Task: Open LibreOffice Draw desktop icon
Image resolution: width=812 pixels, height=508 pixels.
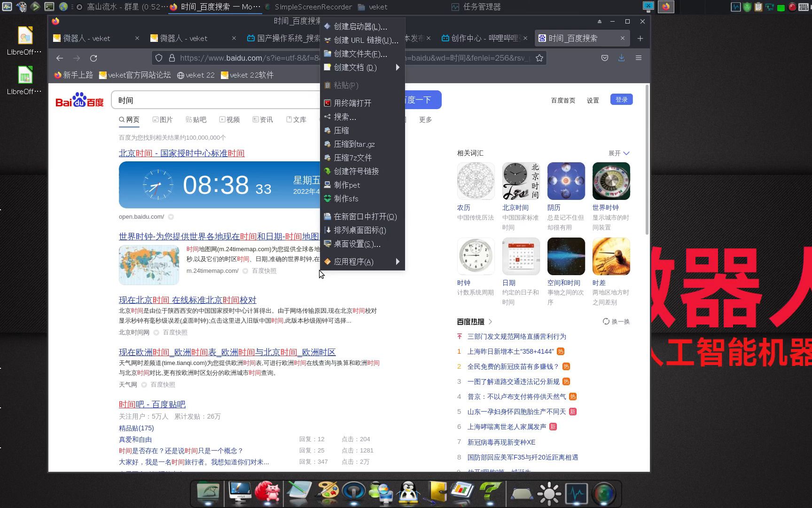Action: pyautogui.click(x=25, y=41)
